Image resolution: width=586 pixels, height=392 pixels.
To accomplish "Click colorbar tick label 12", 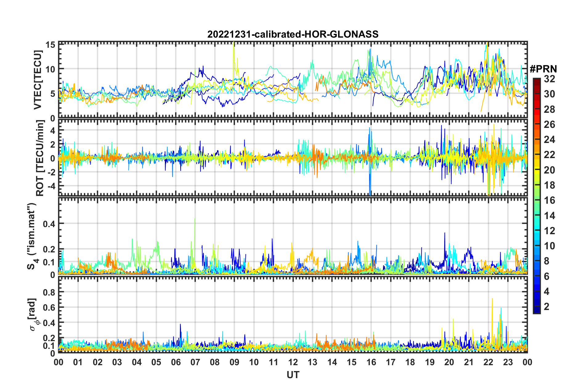I will (549, 231).
